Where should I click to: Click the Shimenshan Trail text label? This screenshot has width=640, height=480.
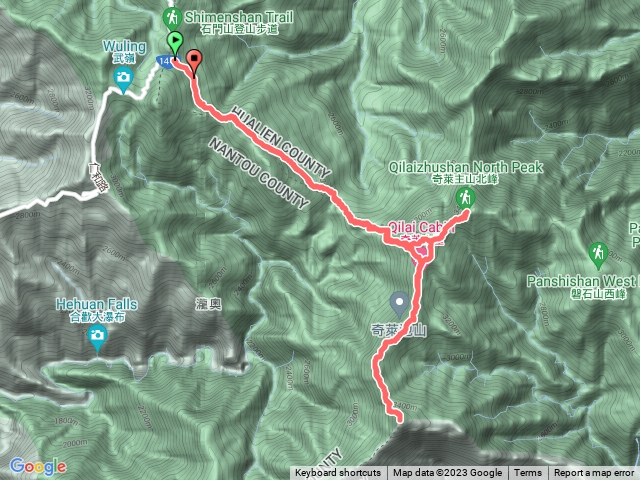(x=239, y=18)
